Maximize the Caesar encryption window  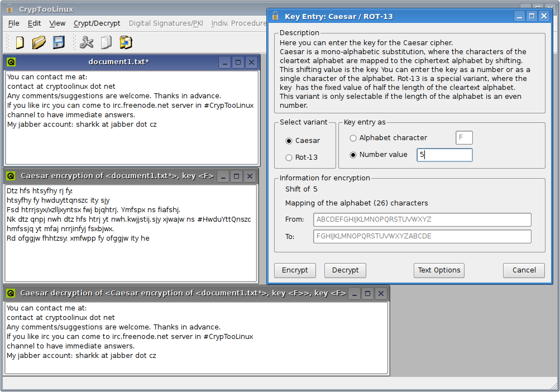pos(236,176)
